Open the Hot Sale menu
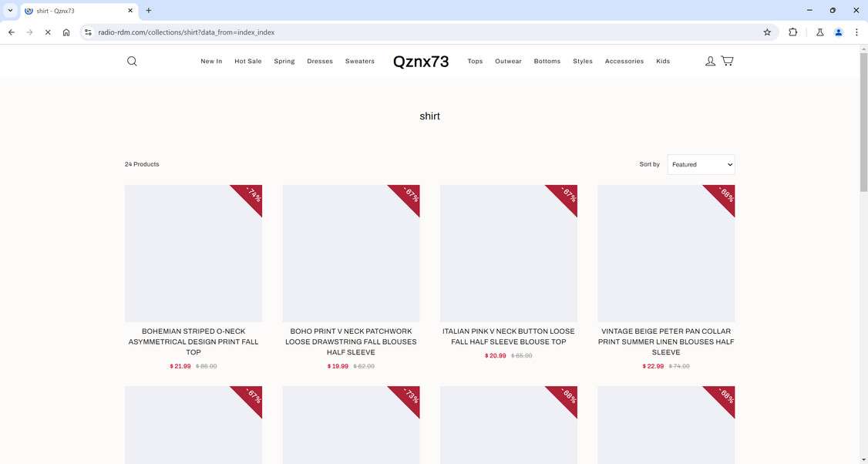The width and height of the screenshot is (868, 464). [x=248, y=62]
